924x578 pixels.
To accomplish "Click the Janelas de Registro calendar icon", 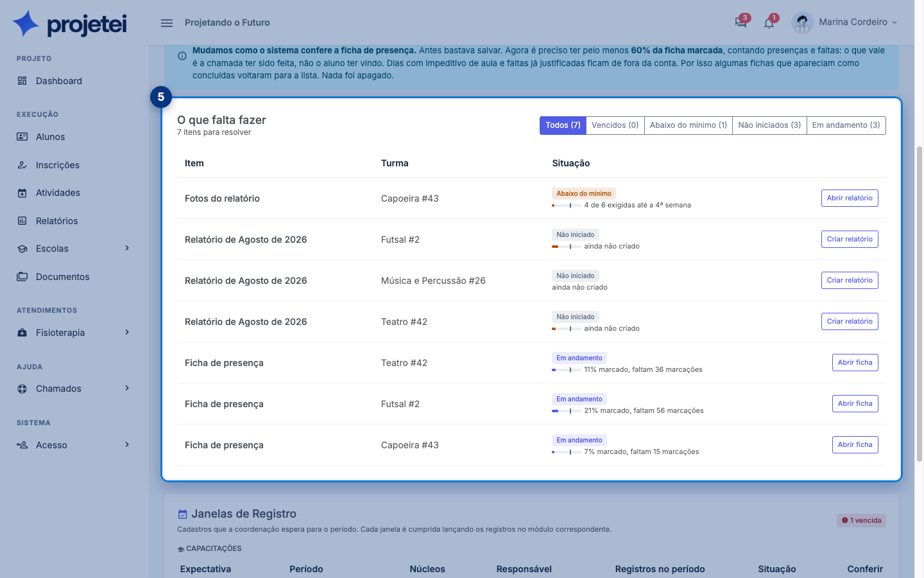I will point(183,514).
